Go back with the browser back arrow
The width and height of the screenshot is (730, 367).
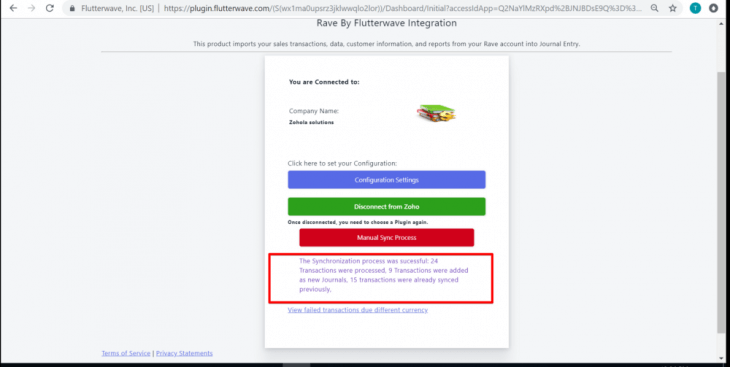13,8
